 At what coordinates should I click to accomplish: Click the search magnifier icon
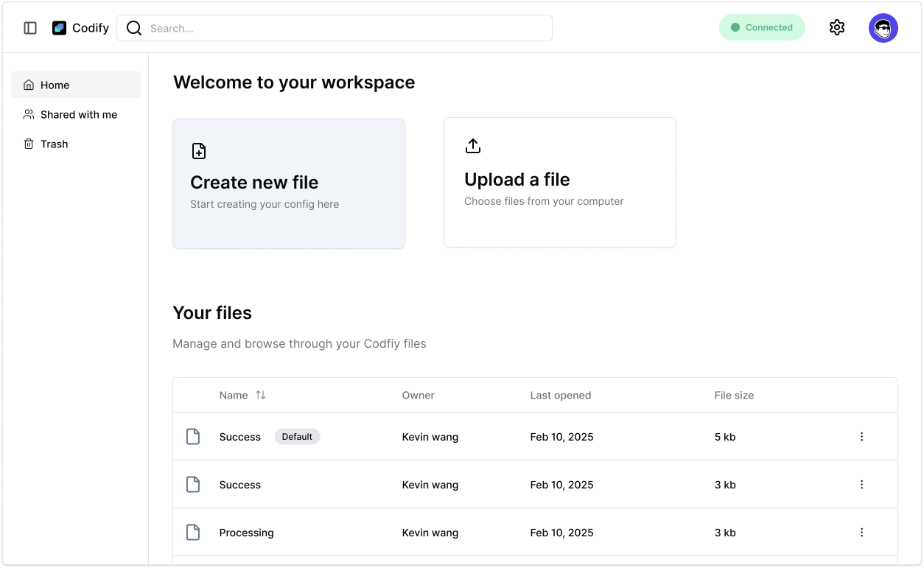point(133,27)
